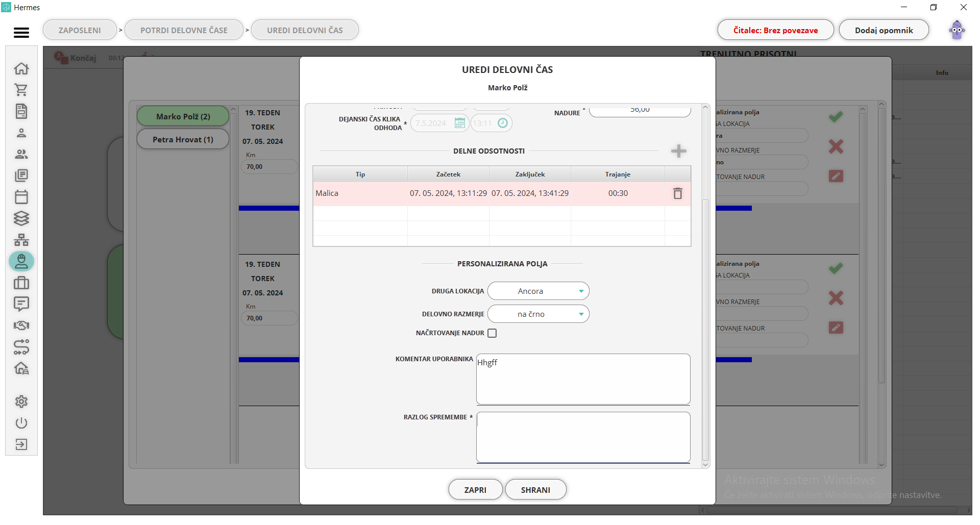Open the calendar sidebar icon
This screenshot has width=980, height=525.
[x=21, y=197]
